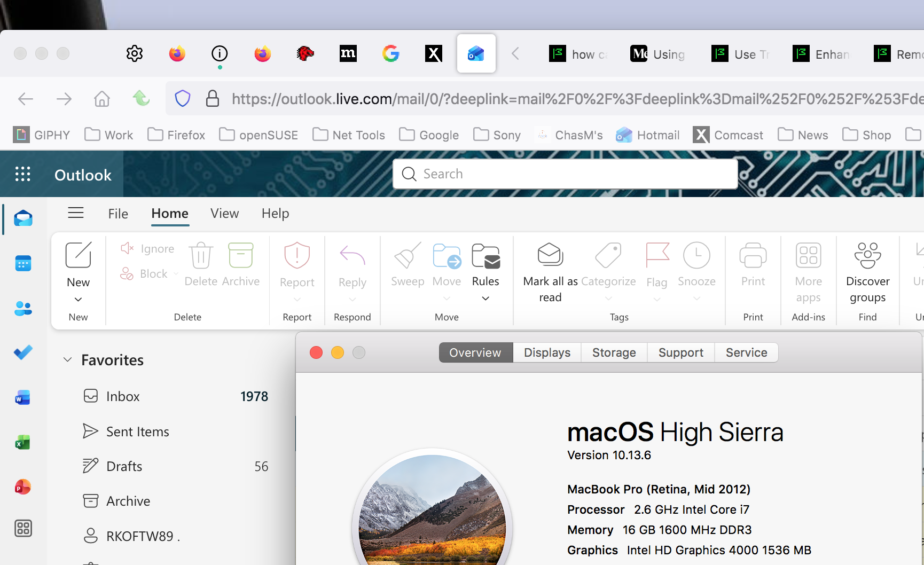Viewport: 924px width, 565px height.
Task: Click the tracking protection shield icon
Action: pos(183,99)
